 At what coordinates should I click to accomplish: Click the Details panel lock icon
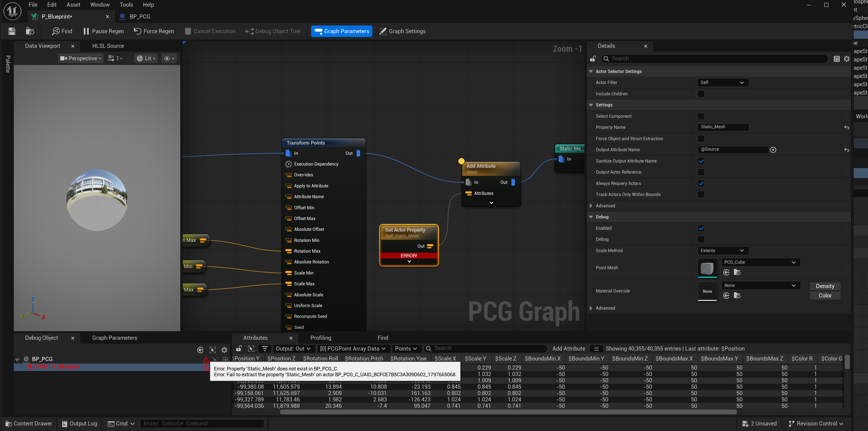593,59
